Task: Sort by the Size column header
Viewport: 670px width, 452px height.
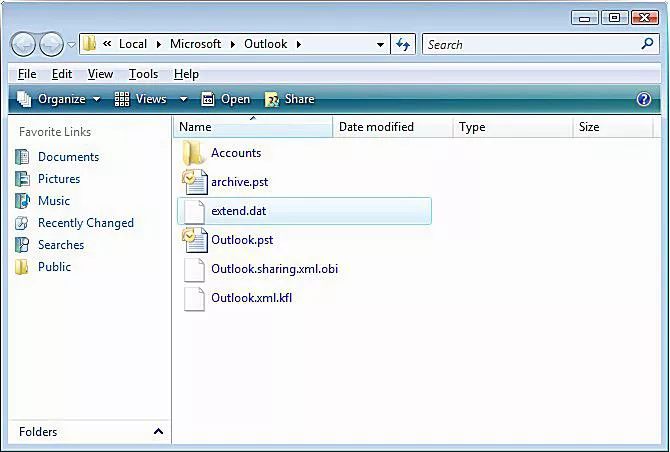Action: point(613,127)
